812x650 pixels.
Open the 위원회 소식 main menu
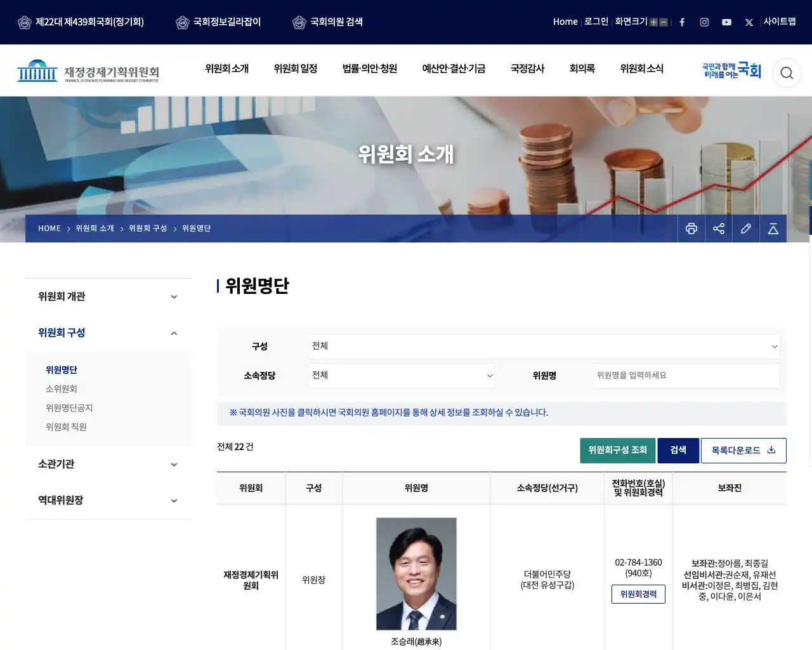(x=642, y=69)
